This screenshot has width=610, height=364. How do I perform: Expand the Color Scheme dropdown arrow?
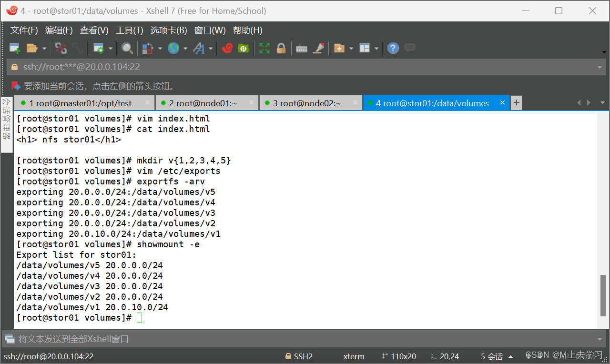160,49
